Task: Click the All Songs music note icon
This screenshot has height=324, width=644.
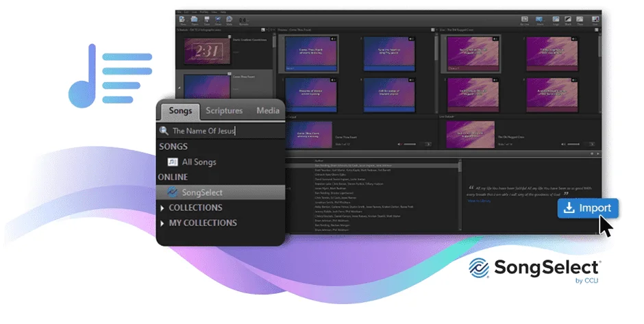Action: point(173,162)
